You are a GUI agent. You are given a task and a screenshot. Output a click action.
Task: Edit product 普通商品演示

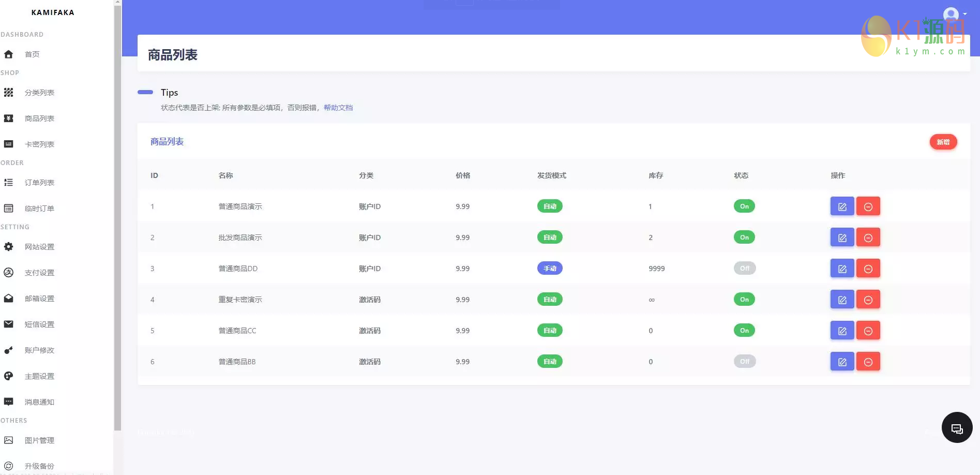(842, 206)
